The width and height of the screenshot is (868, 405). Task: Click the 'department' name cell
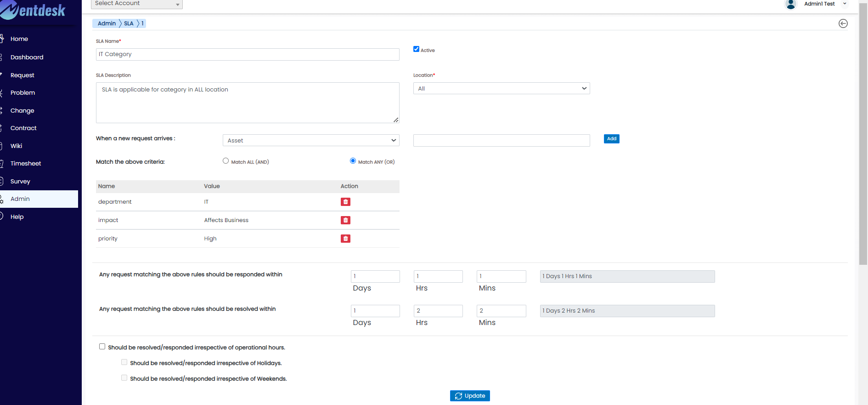pyautogui.click(x=115, y=202)
